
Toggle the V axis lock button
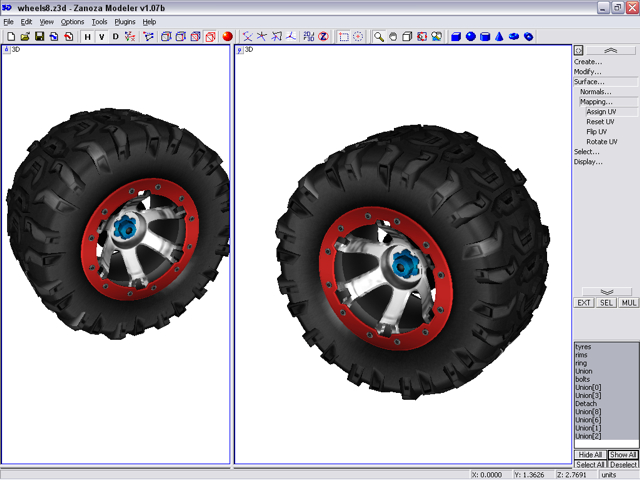coord(101,37)
